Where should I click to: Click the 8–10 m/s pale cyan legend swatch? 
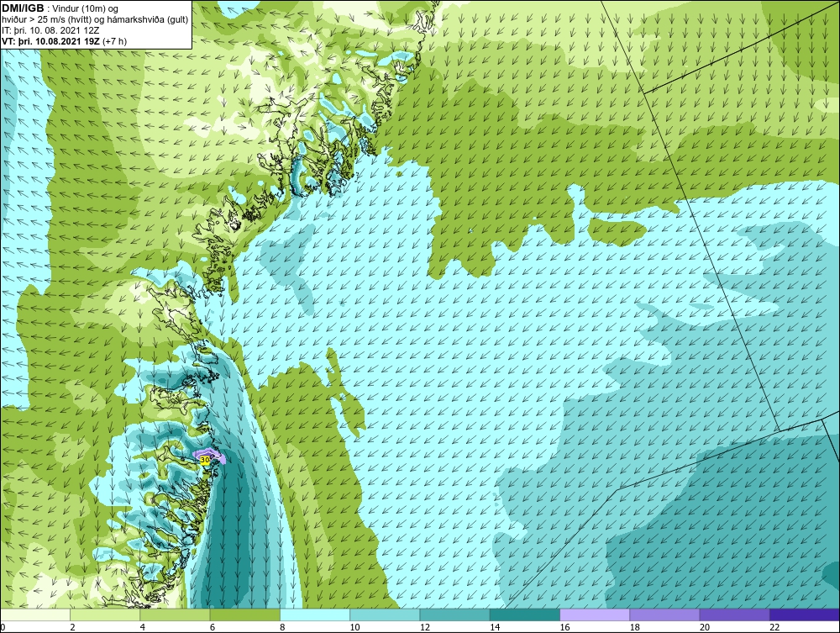(315, 615)
